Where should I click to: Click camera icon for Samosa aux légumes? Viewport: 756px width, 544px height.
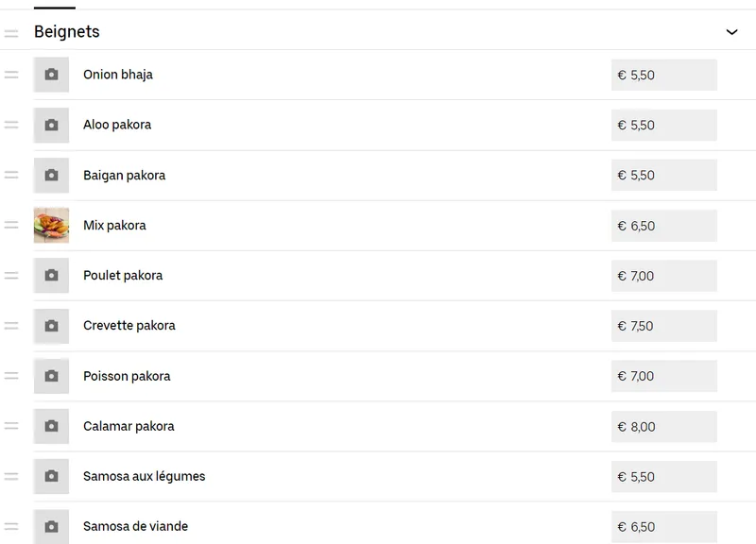(x=51, y=476)
